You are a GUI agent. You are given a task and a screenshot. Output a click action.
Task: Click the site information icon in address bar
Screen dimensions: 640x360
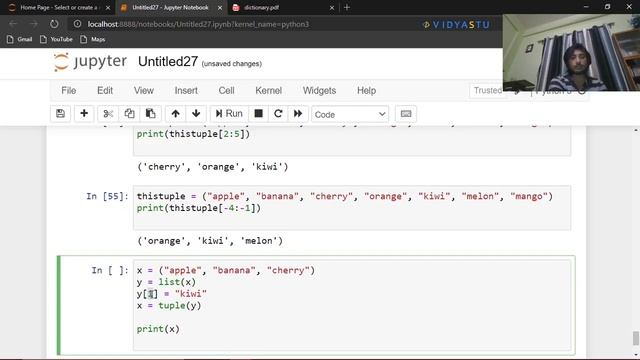[x=78, y=24]
